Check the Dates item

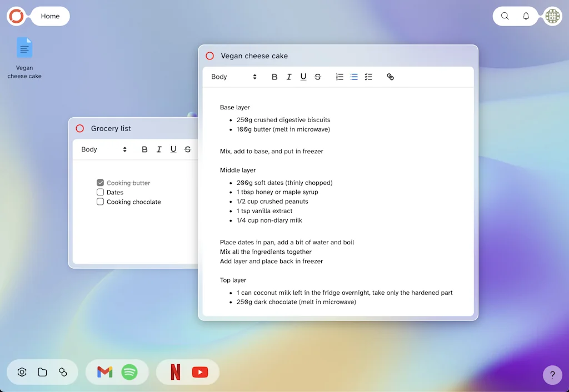point(101,192)
